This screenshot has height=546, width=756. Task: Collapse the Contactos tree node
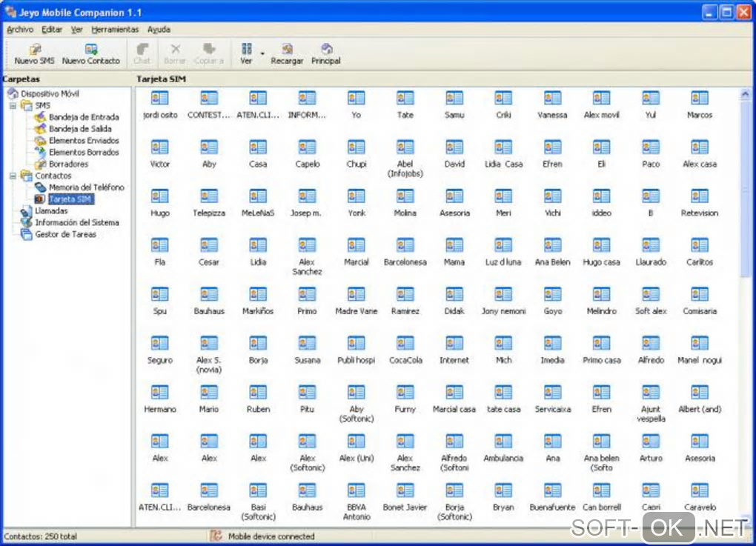coord(13,176)
